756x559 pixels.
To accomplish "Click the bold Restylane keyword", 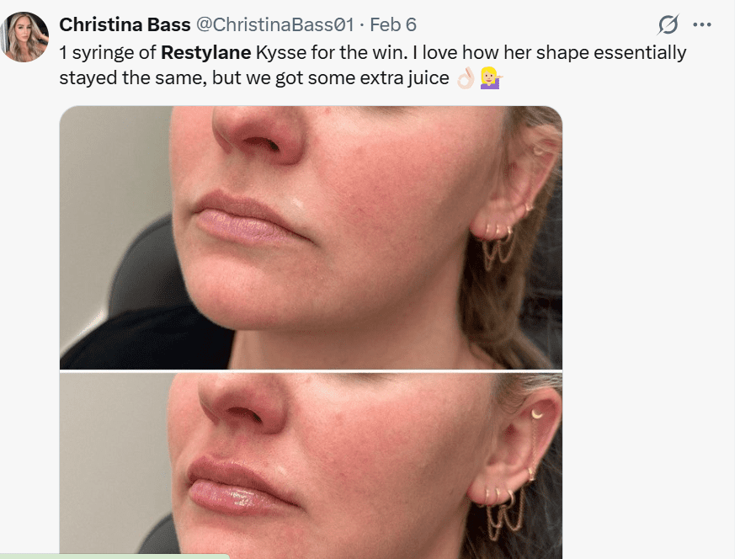I will point(206,53).
